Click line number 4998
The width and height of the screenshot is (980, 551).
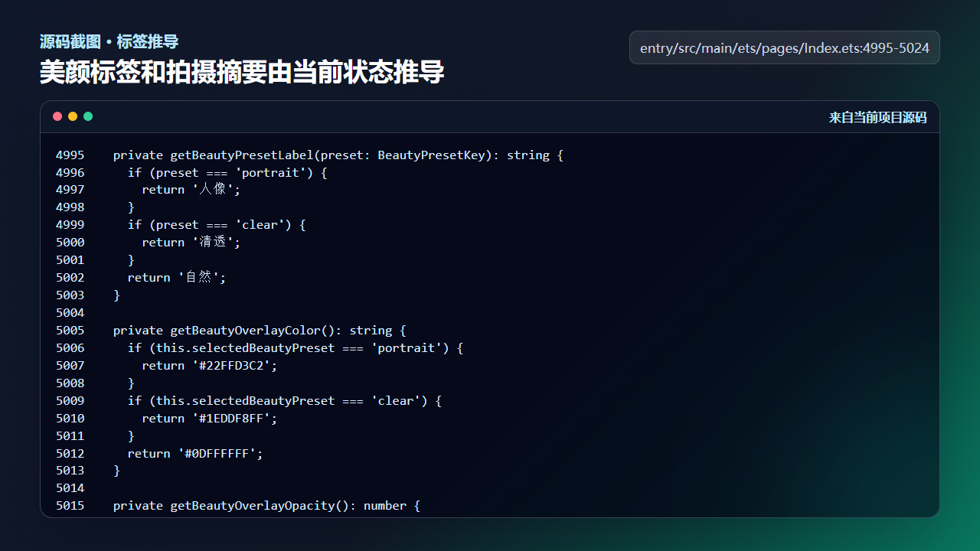coord(70,207)
